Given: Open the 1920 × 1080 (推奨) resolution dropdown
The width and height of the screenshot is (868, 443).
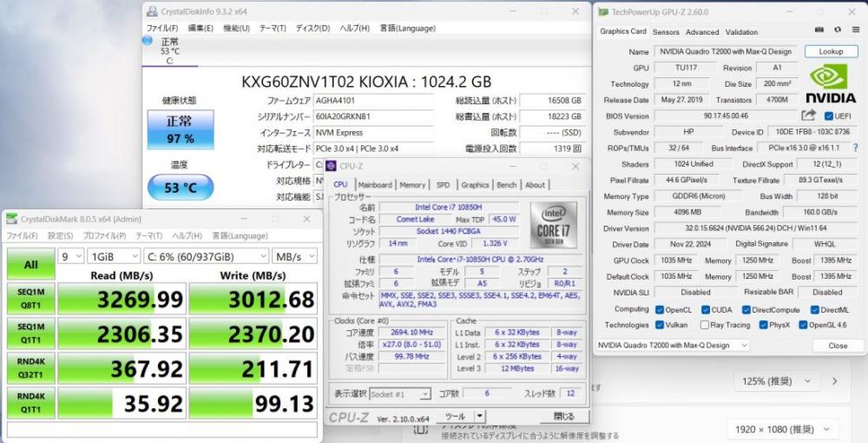Looking at the screenshot, I should click(x=783, y=429).
